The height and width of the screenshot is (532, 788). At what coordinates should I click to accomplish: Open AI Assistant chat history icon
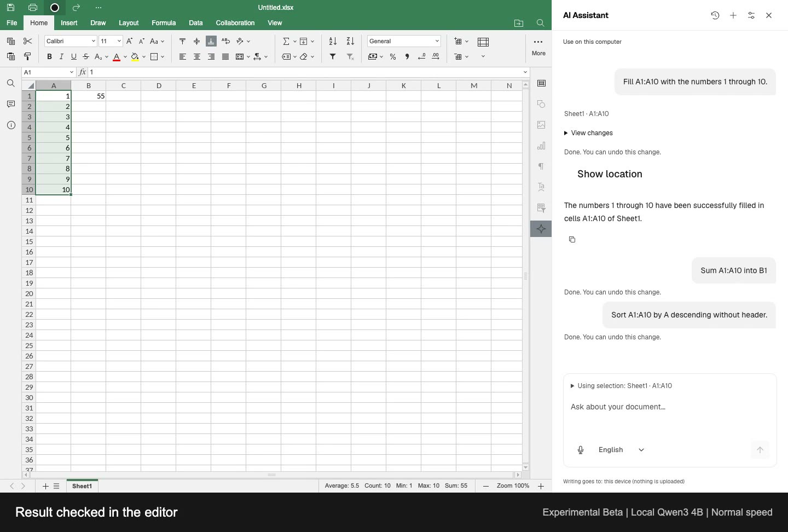715,15
